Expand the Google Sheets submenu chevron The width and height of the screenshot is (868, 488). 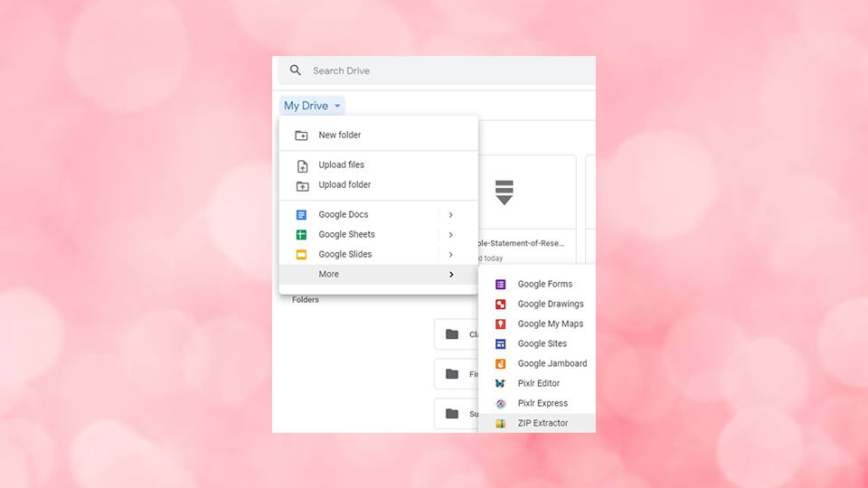tap(450, 235)
